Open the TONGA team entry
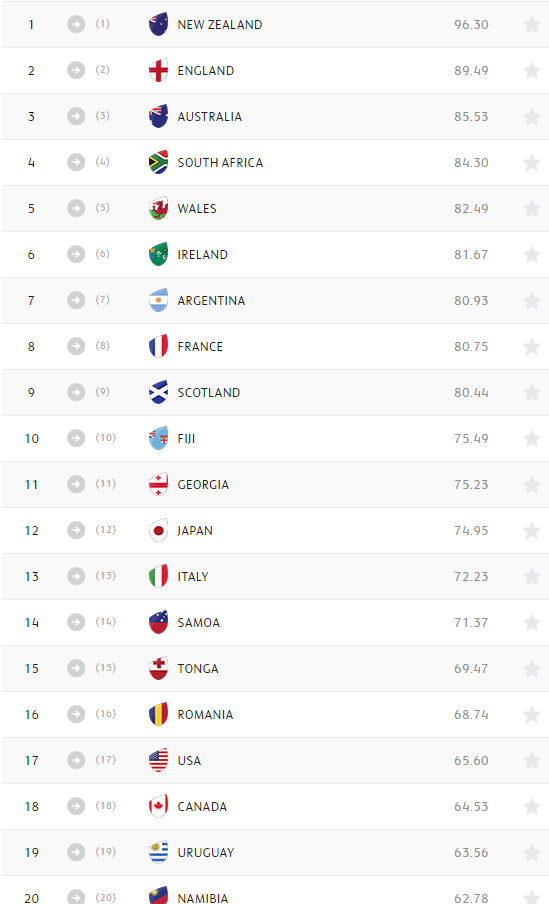549x904 pixels. pyautogui.click(x=198, y=668)
